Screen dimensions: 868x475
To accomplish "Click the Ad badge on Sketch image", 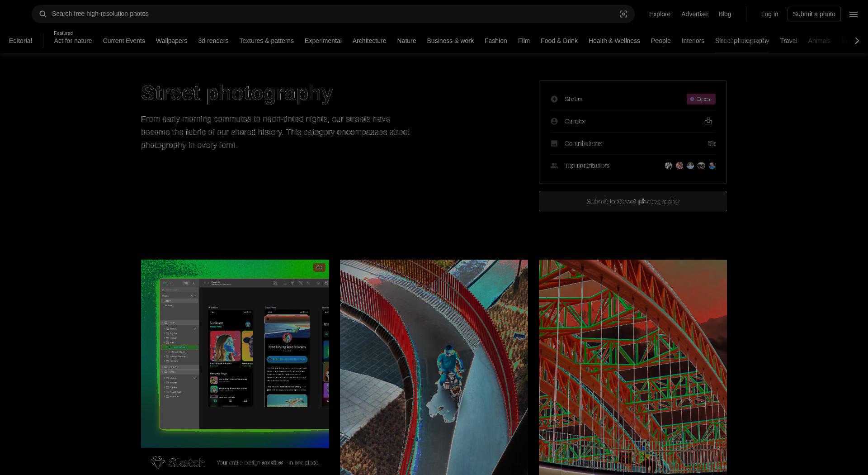I will [x=319, y=267].
